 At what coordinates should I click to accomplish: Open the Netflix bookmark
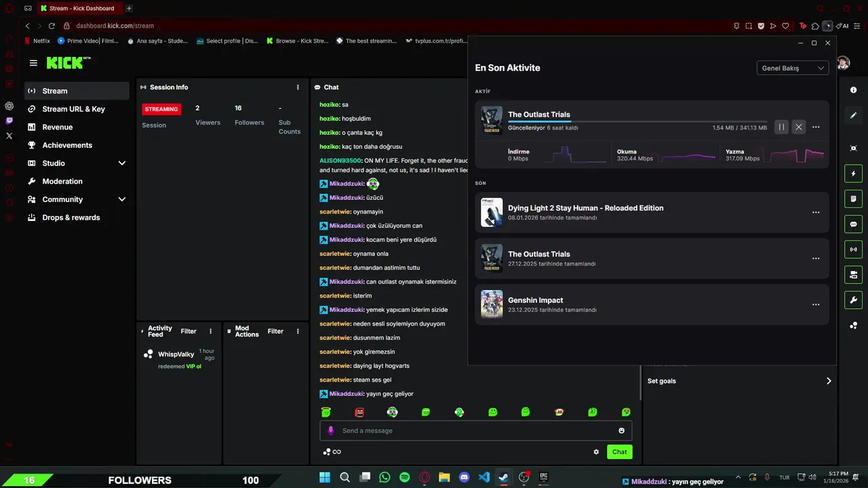(37, 41)
